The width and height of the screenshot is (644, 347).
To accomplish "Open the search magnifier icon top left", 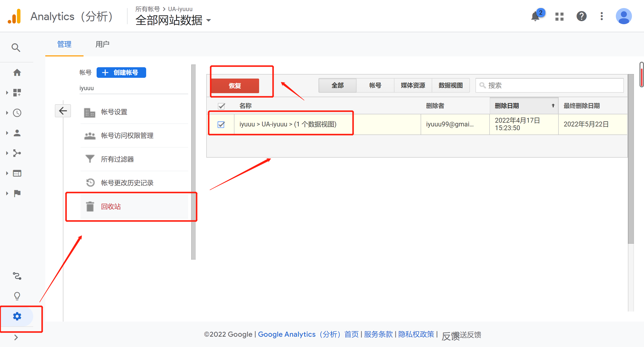I will pos(16,47).
